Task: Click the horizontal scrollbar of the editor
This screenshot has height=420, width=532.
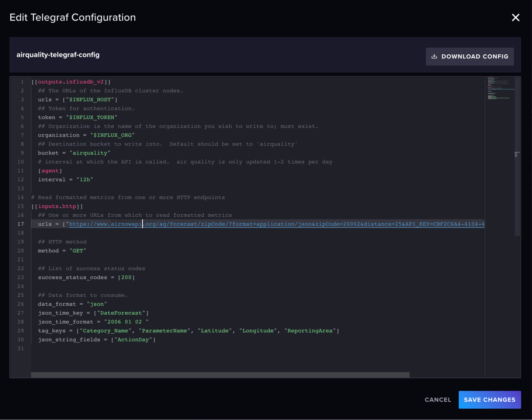Action: click(220, 375)
